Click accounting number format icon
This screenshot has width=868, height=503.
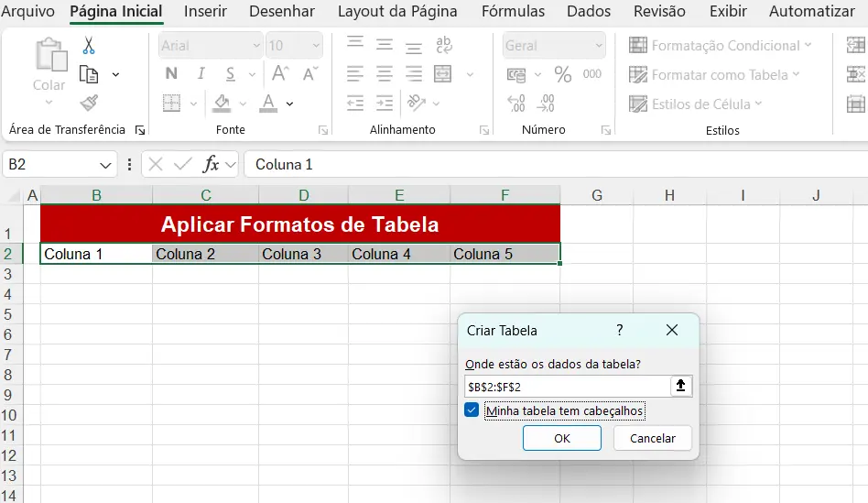click(516, 74)
